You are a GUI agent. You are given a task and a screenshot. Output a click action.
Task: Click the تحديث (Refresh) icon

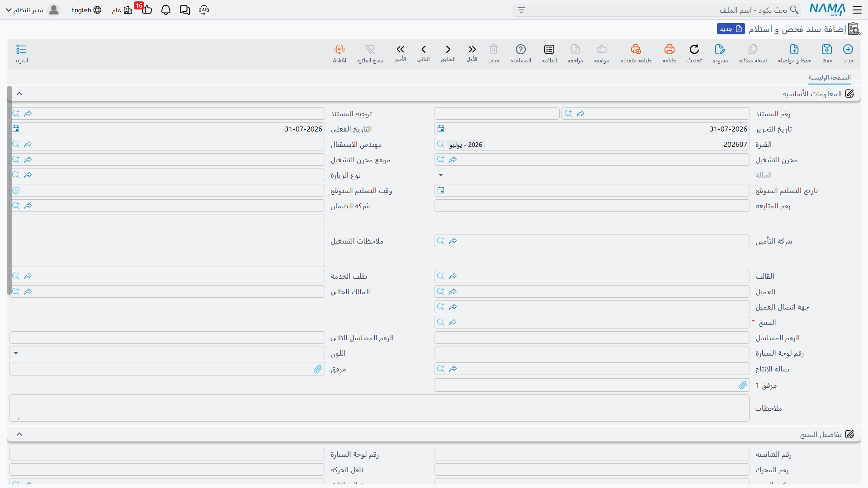pyautogui.click(x=694, y=50)
